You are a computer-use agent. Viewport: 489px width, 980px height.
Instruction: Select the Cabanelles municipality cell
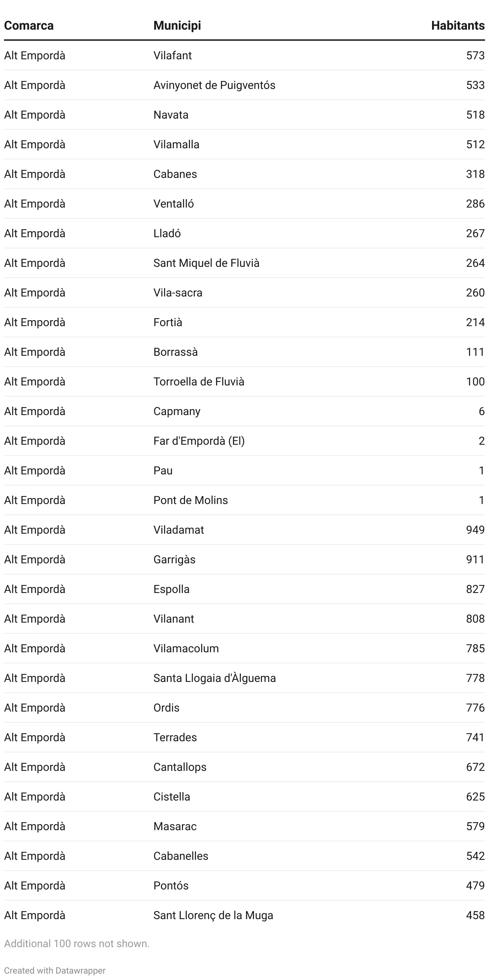180,856
